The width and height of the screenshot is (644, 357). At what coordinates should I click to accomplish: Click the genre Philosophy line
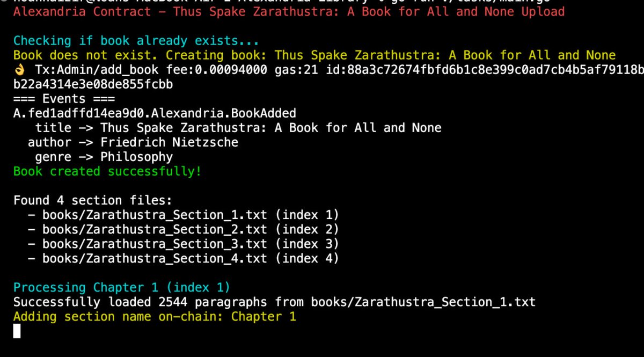pyautogui.click(x=104, y=157)
